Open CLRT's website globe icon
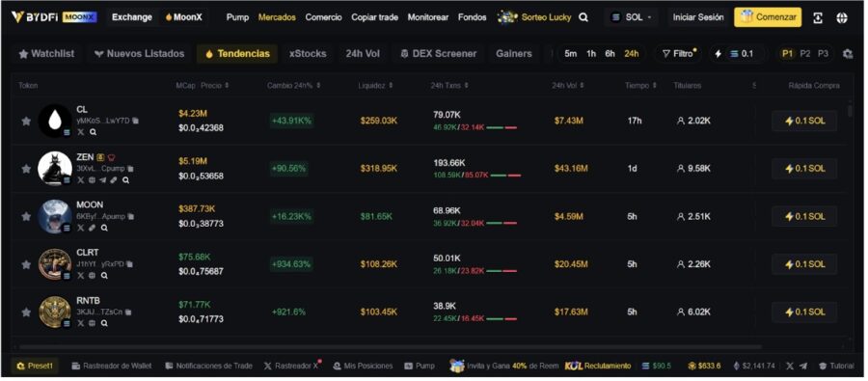868x381 pixels. (92, 276)
